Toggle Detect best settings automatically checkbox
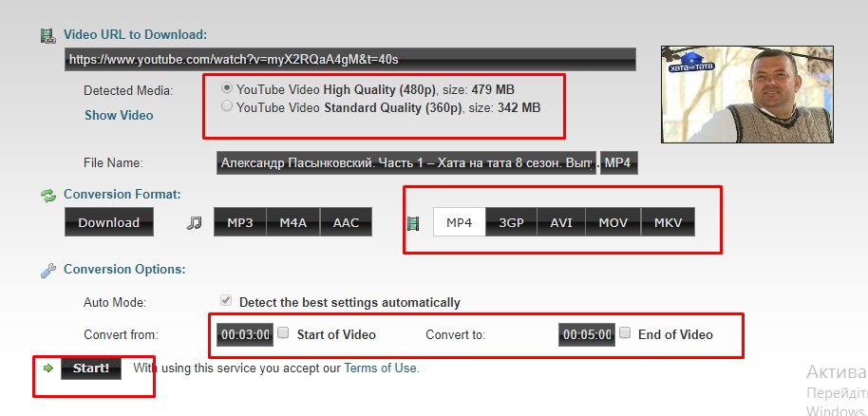Image resolution: width=868 pixels, height=416 pixels. [x=225, y=302]
